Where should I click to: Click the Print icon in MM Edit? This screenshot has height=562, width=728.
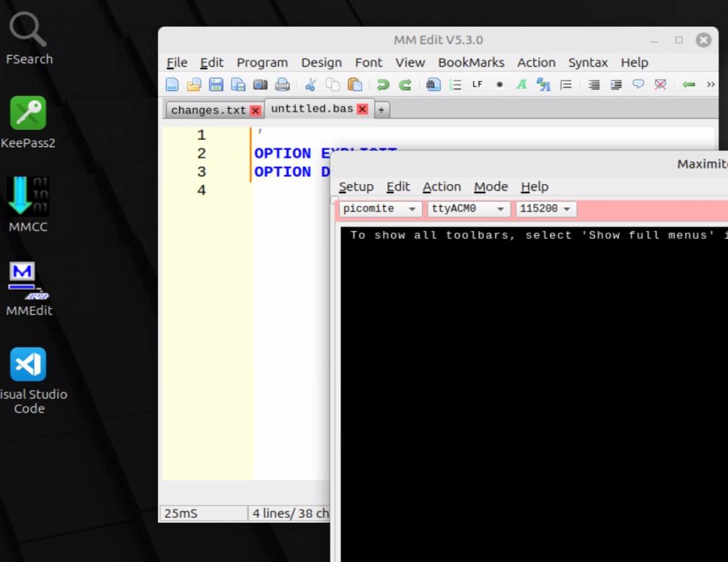[x=282, y=85]
